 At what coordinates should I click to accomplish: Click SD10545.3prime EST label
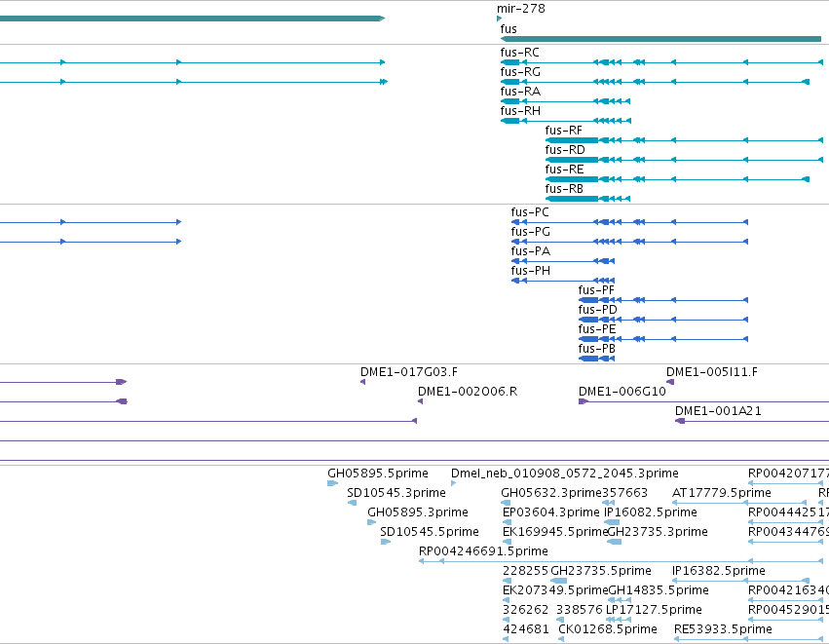(396, 493)
